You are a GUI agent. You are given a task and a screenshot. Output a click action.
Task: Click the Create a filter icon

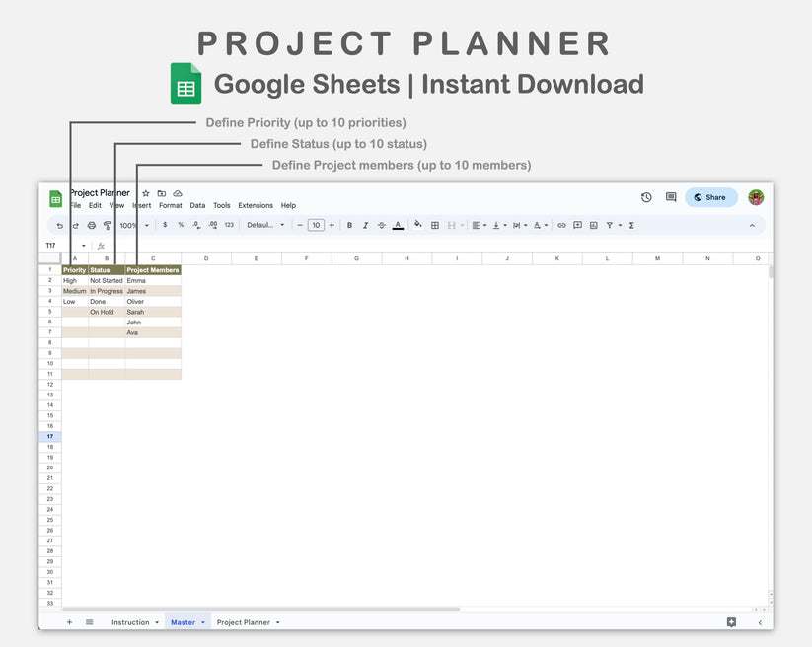610,225
